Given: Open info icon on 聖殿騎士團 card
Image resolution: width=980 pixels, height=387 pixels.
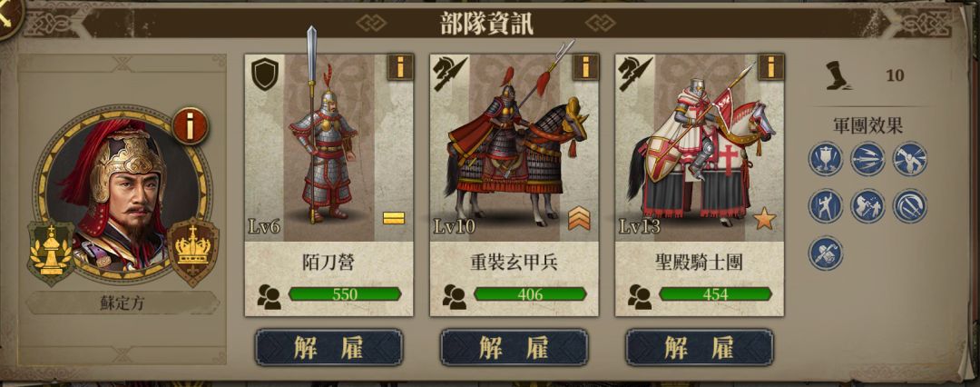Looking at the screenshot, I should click(x=770, y=67).
